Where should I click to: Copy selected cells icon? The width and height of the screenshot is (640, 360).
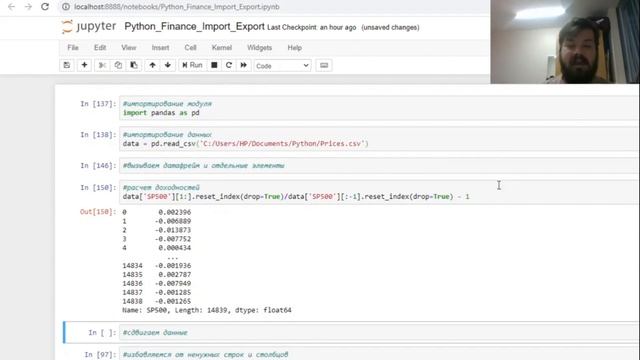[x=118, y=65]
